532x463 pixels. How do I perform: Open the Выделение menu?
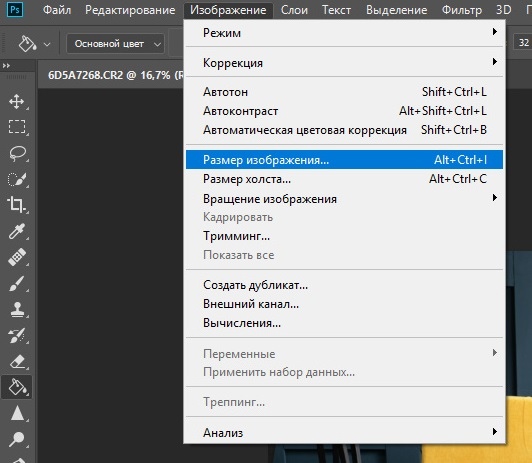[x=396, y=10]
